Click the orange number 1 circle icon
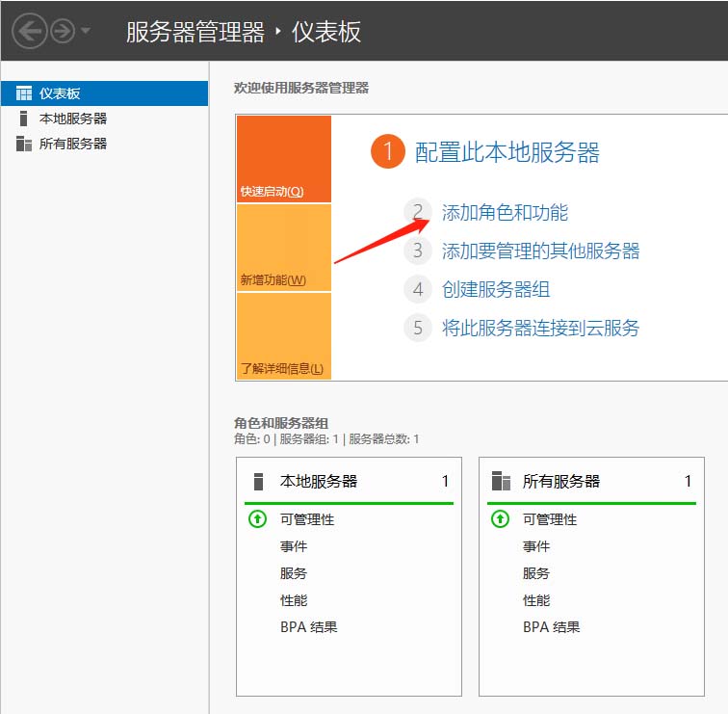Image resolution: width=728 pixels, height=714 pixels. click(x=388, y=151)
